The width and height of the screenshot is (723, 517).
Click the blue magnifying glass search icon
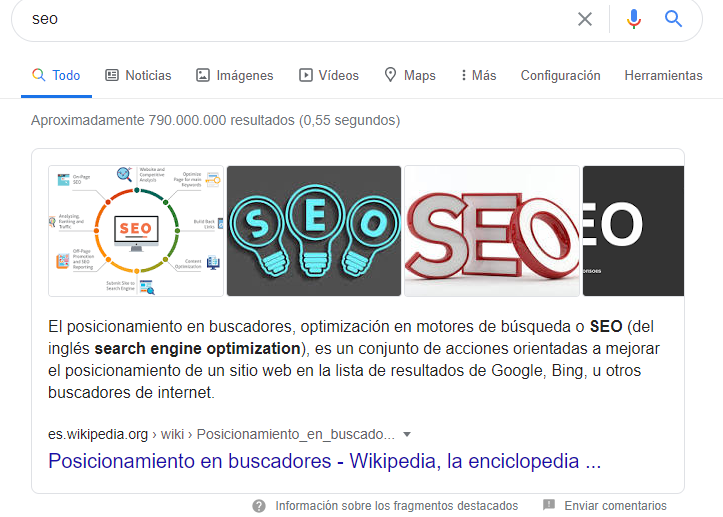click(674, 19)
